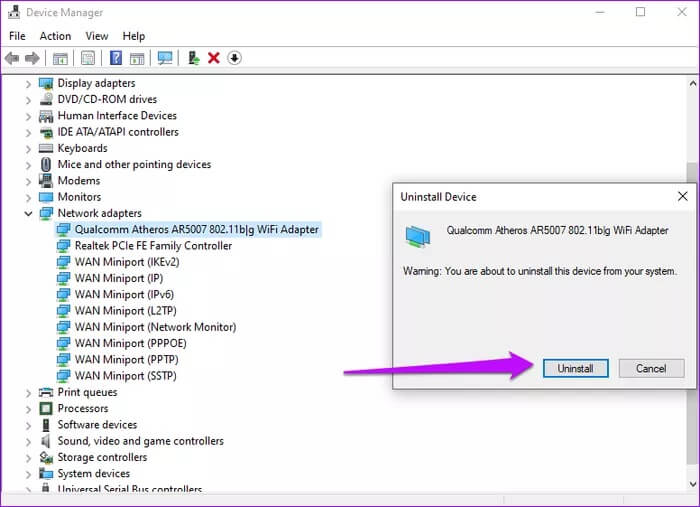The width and height of the screenshot is (700, 507).
Task: Click Scan for hardware changes monitor icon
Action: 165,58
